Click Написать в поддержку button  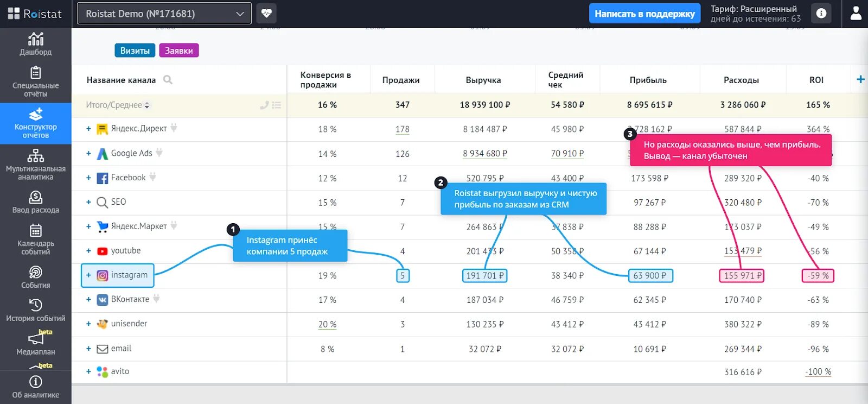pyautogui.click(x=644, y=14)
